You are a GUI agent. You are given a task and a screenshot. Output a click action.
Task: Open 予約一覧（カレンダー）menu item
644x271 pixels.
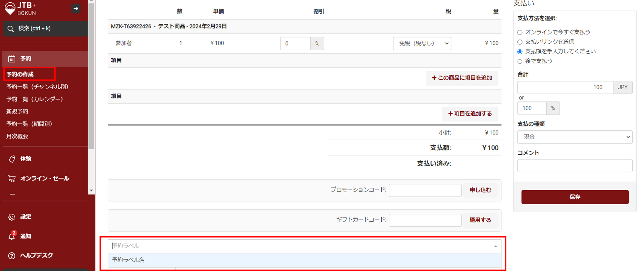[35, 99]
